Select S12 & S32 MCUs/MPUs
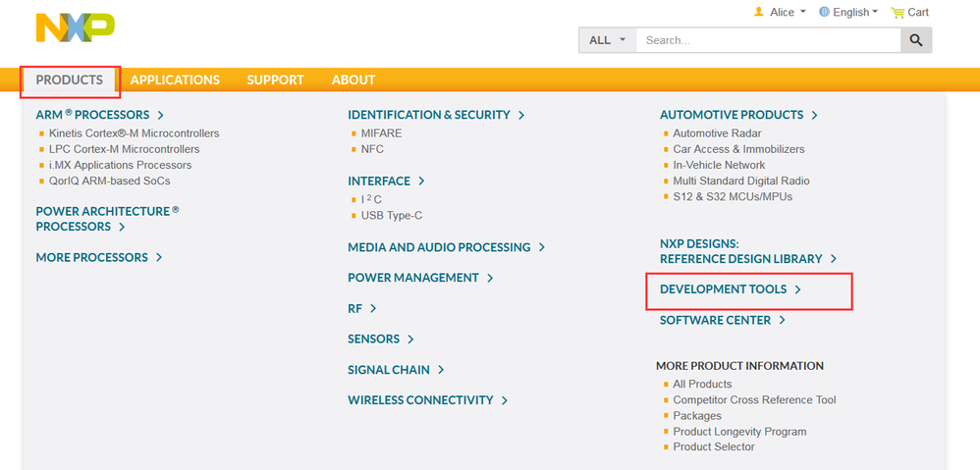This screenshot has height=470, width=980. (x=733, y=196)
